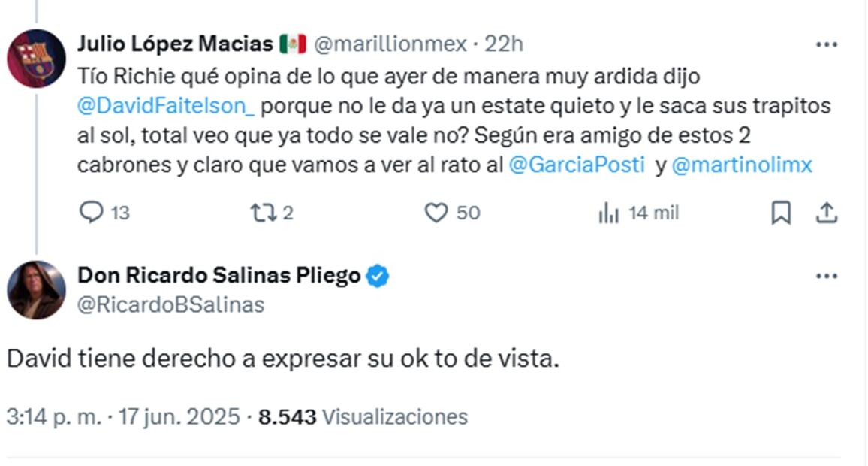Click the reply comment bubble icon

[92, 213]
